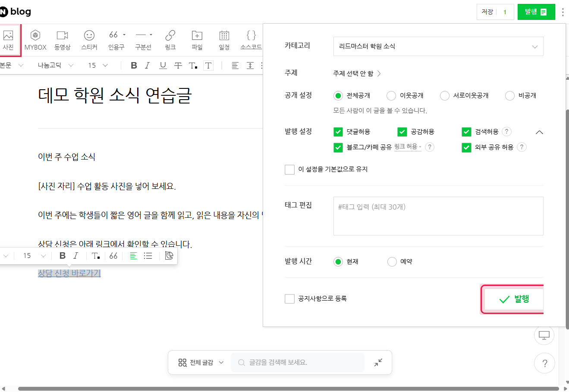The height and width of the screenshot is (392, 569).
Task: Collapse the 발행 설정 section chevron
Action: [x=539, y=132]
